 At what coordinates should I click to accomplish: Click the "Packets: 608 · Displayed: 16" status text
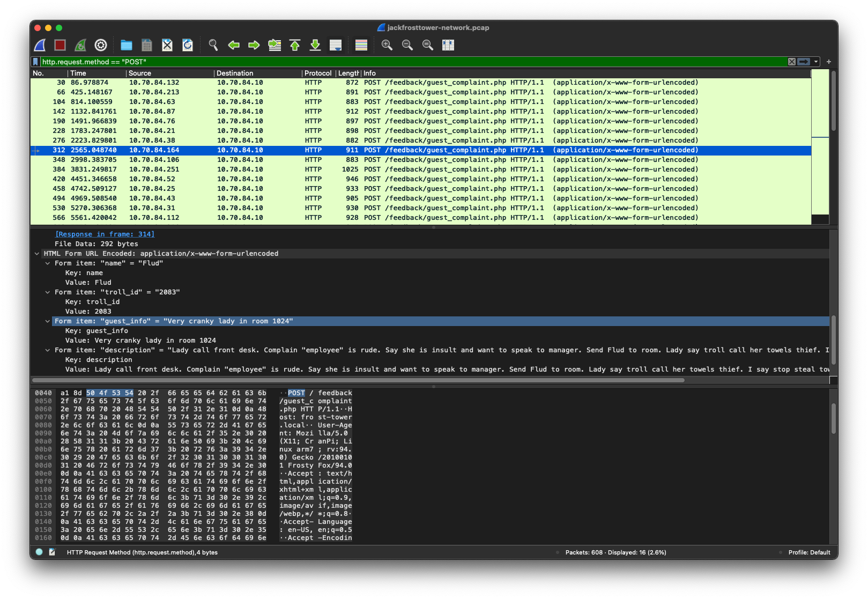coord(615,552)
